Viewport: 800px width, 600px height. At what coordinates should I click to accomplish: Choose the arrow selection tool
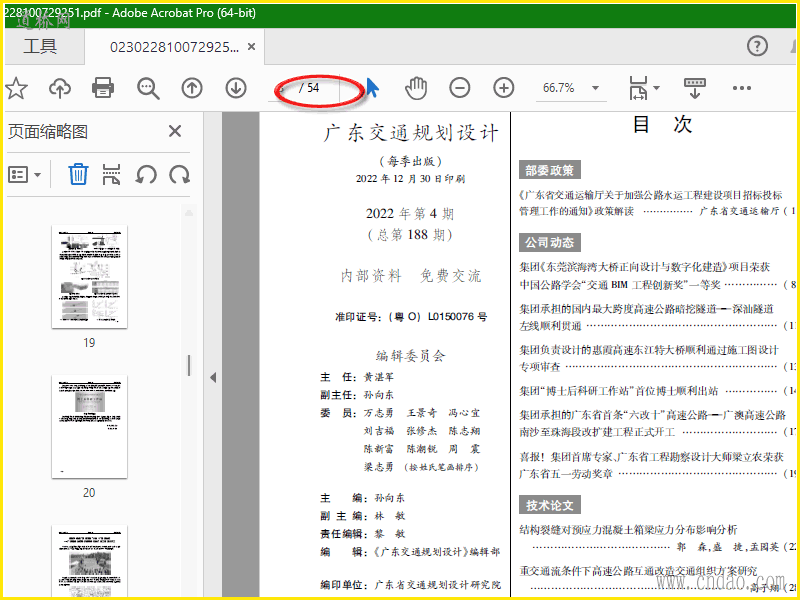pyautogui.click(x=373, y=88)
